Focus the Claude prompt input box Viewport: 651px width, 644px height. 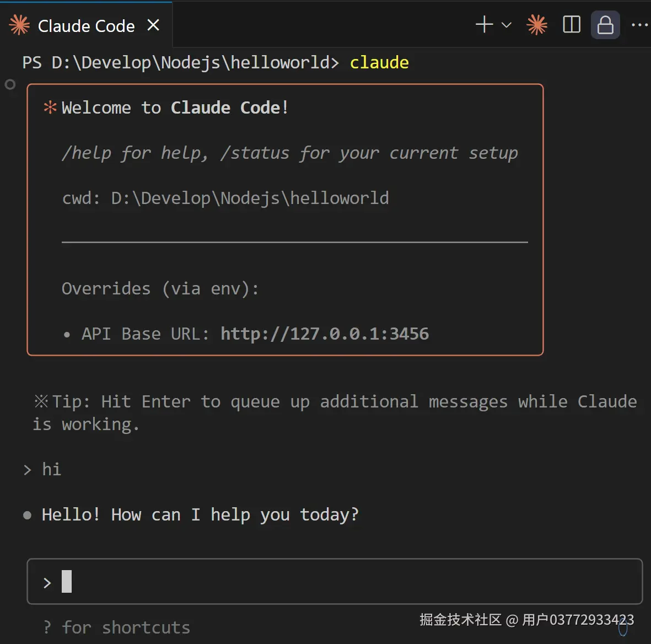(353, 582)
